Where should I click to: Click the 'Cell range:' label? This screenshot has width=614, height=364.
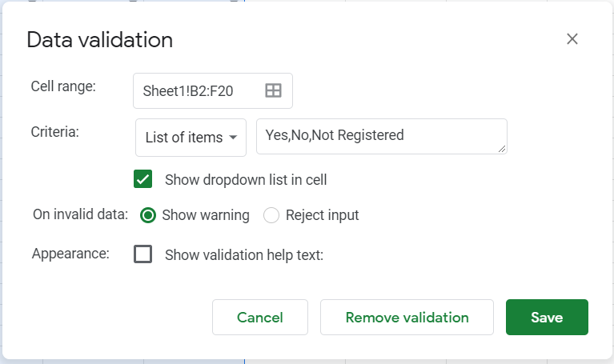click(x=63, y=86)
